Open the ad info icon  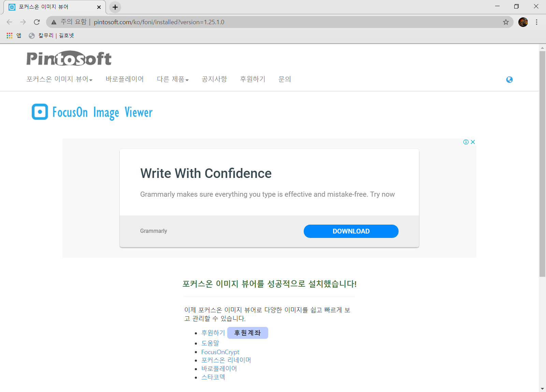(466, 142)
